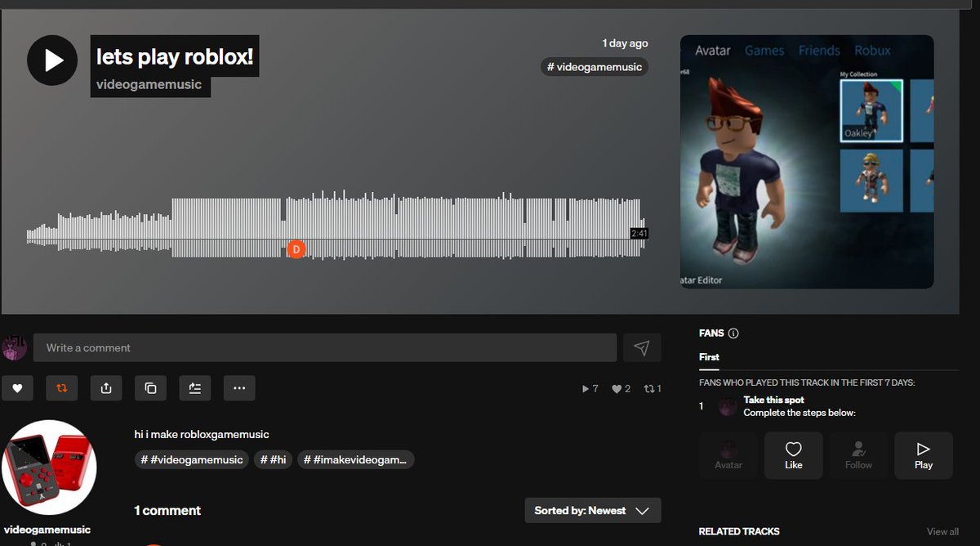Click the plays count 7 stat

click(x=590, y=389)
